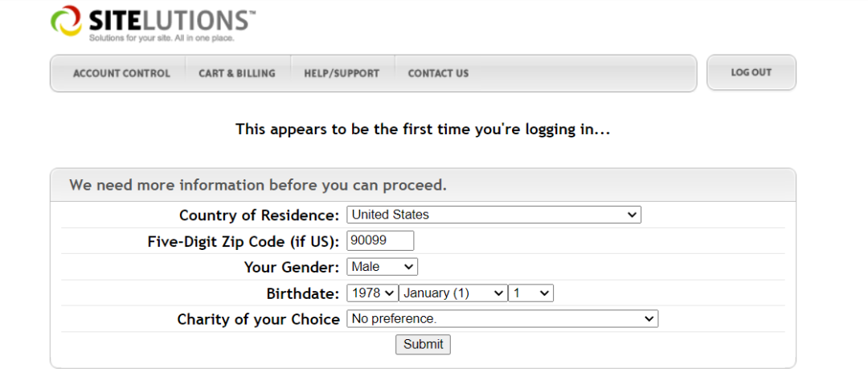Click the 'Birthdate:' label text
868x385 pixels.
(x=303, y=293)
